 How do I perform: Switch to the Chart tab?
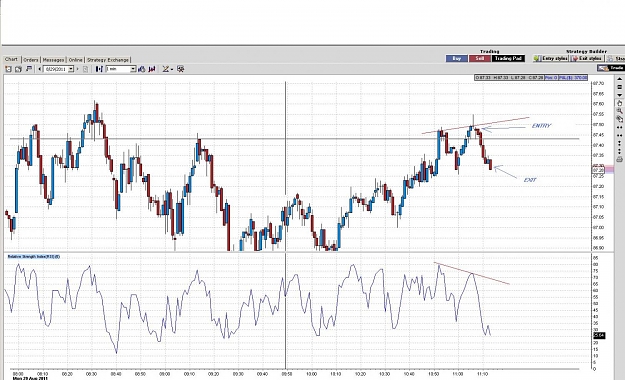(11, 59)
